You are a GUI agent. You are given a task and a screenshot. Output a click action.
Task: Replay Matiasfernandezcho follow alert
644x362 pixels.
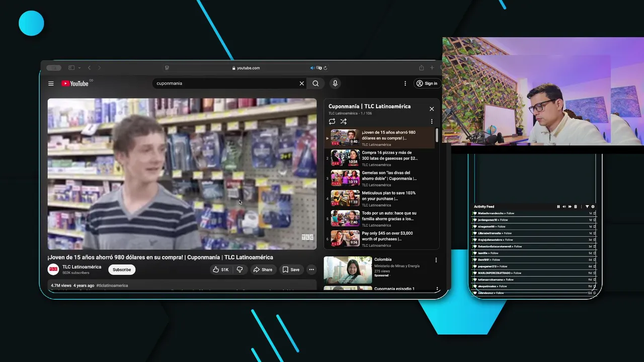click(x=594, y=213)
